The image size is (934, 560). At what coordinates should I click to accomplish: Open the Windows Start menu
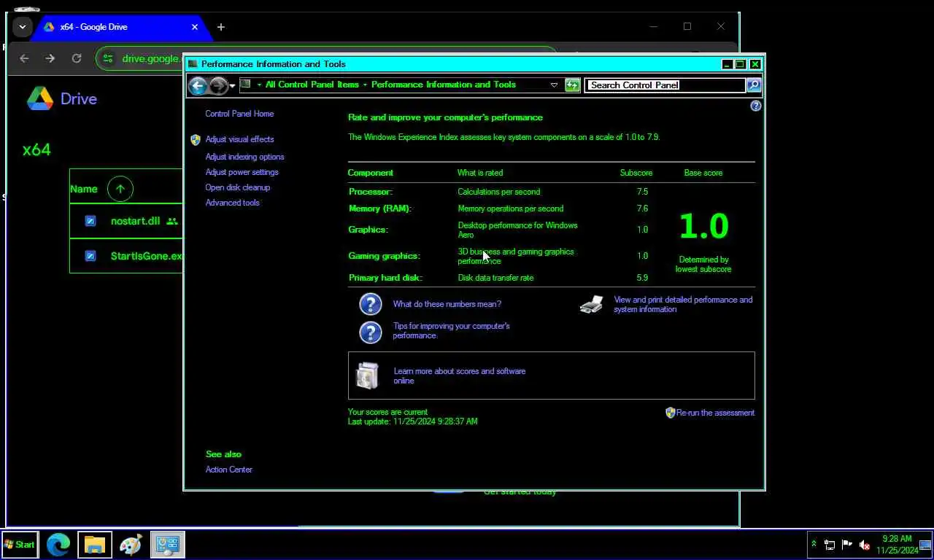click(20, 545)
